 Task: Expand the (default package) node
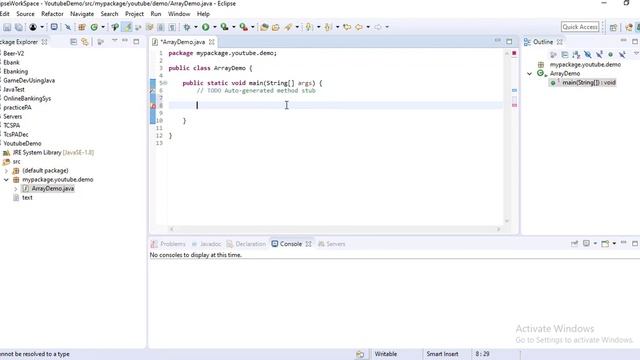(x=6, y=171)
